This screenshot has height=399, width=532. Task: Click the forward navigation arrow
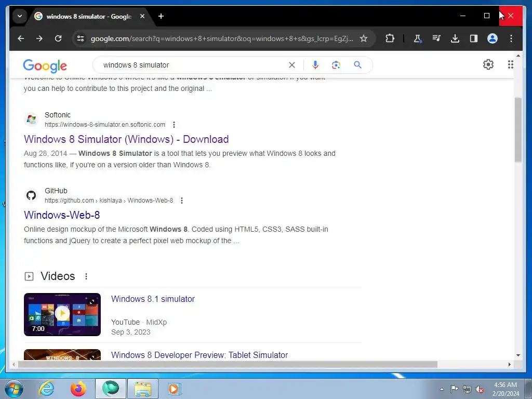(39, 38)
